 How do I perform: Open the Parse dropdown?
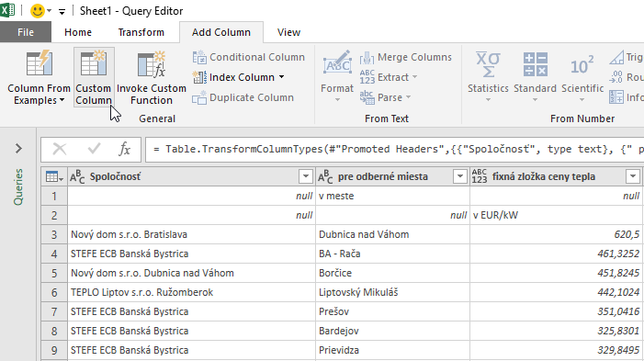point(385,97)
